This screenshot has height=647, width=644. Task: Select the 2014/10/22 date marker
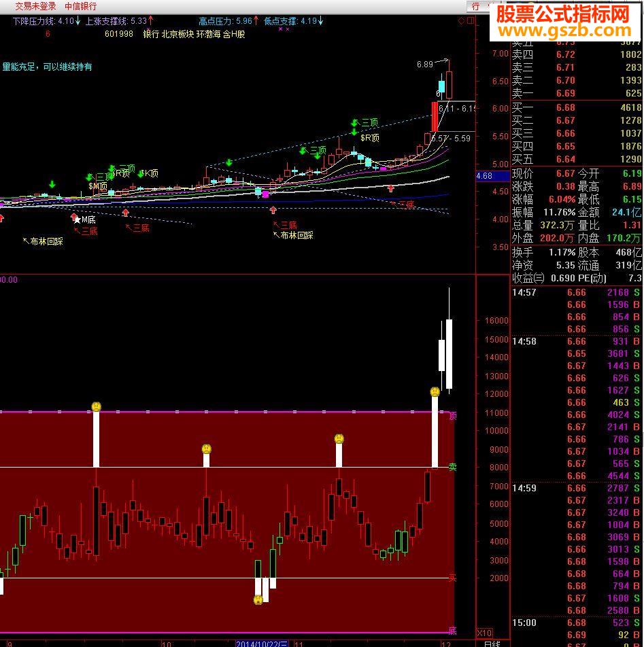pos(262,644)
